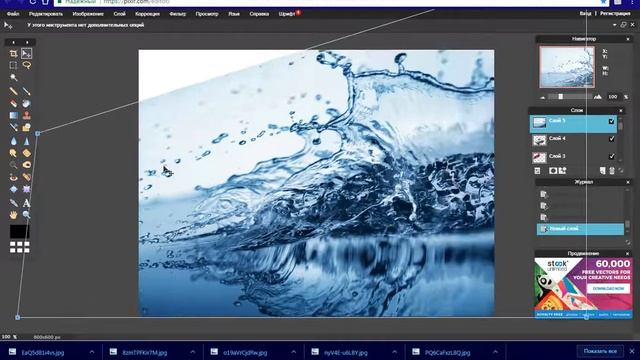Select the Move tool
The height and width of the screenshot is (360, 640).
pos(27,53)
